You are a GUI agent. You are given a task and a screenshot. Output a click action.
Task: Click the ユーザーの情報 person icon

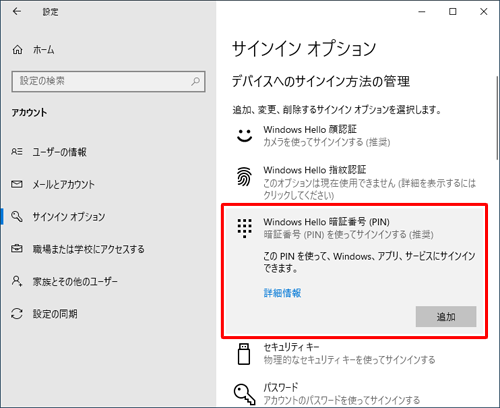17,152
